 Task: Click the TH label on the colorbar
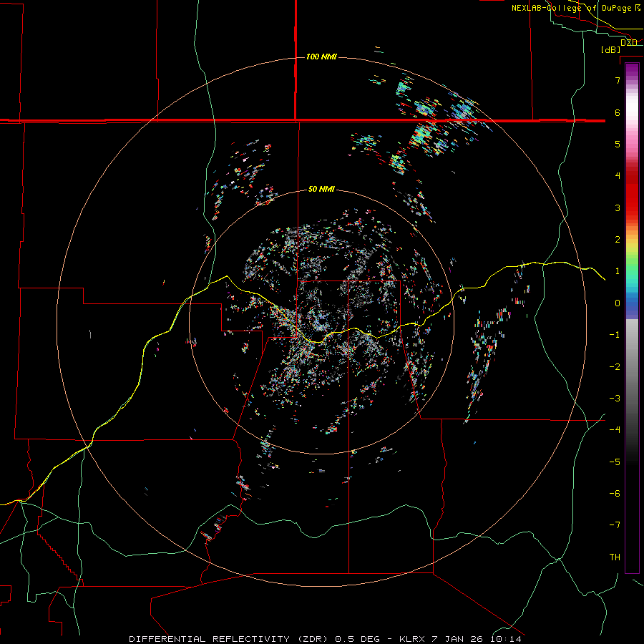[615, 557]
